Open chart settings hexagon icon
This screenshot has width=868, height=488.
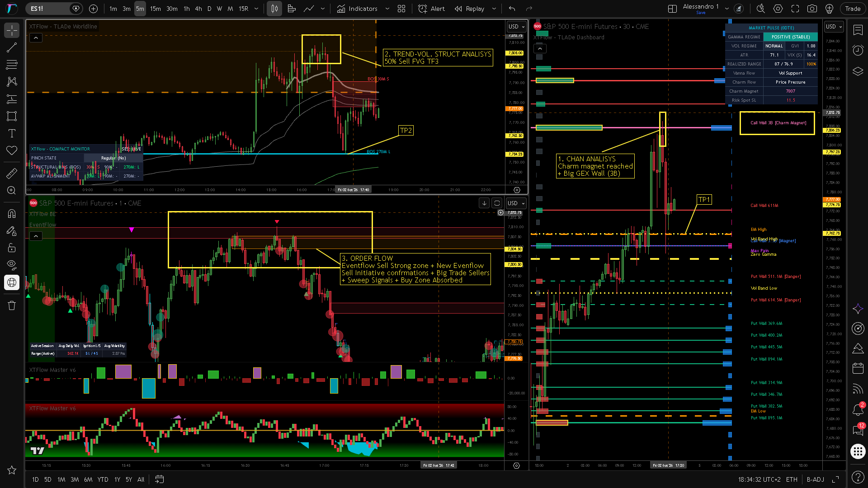tap(778, 9)
